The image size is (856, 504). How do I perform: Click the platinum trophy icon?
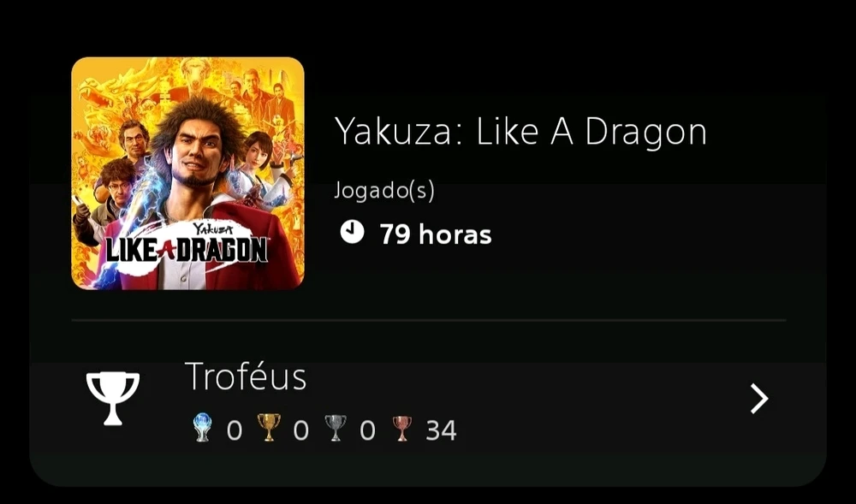pos(203,428)
